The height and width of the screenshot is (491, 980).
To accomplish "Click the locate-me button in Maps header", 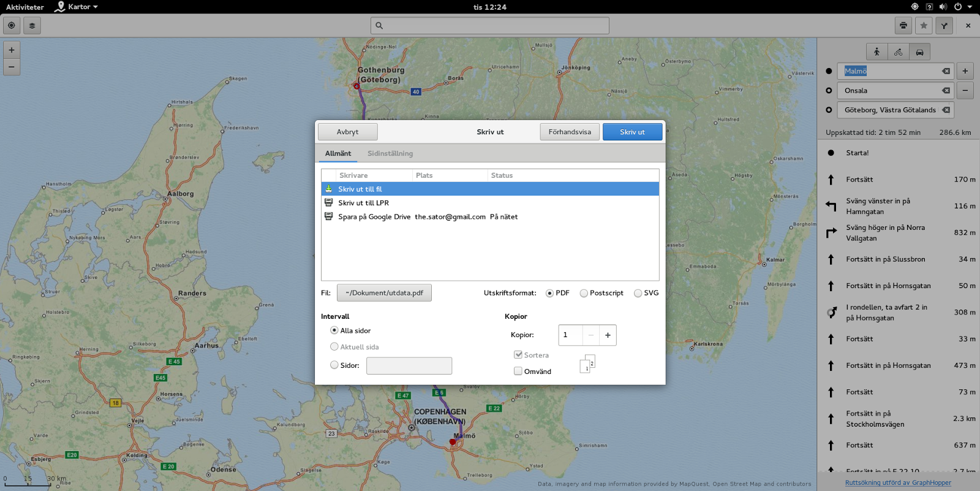I will [x=12, y=26].
